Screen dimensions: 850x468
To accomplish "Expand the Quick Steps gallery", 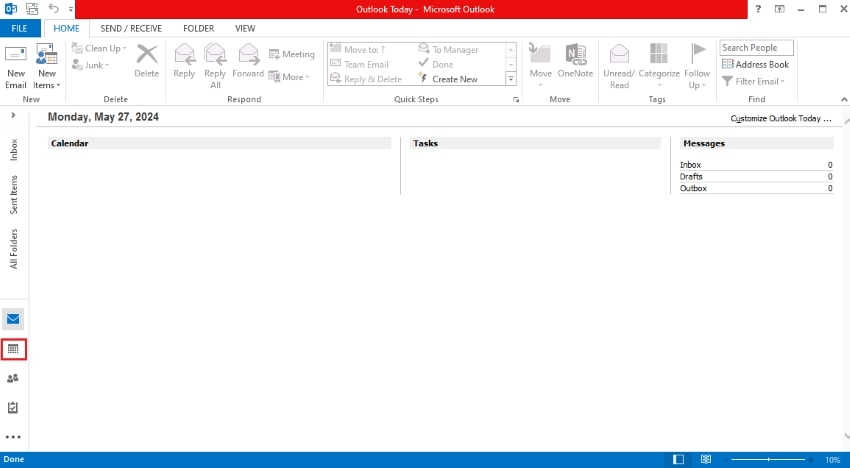I will point(511,79).
